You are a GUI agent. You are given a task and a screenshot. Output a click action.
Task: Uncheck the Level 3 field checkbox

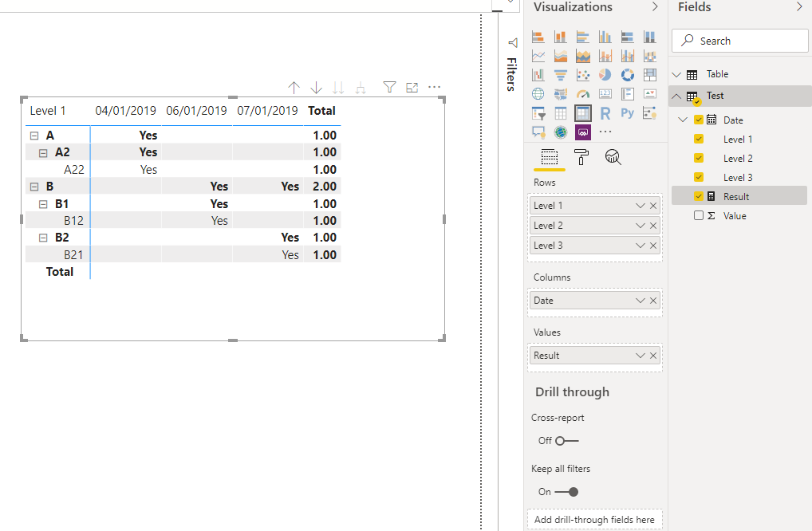(699, 177)
